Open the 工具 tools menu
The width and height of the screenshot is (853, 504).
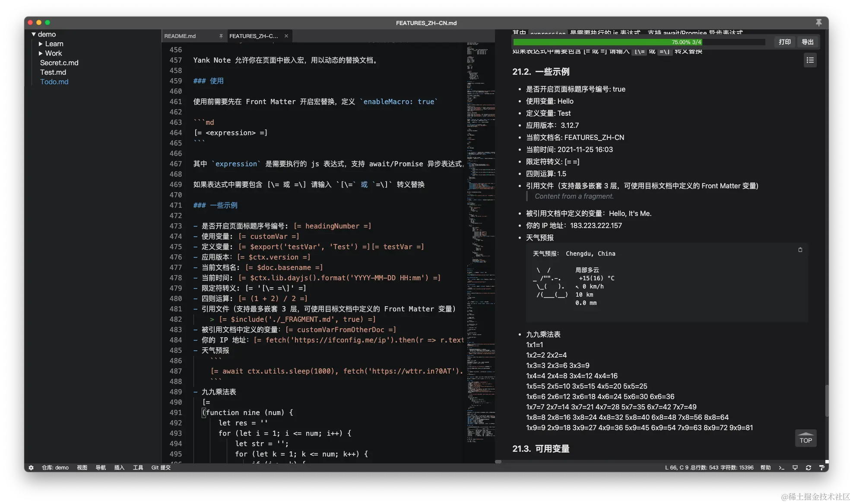point(138,468)
